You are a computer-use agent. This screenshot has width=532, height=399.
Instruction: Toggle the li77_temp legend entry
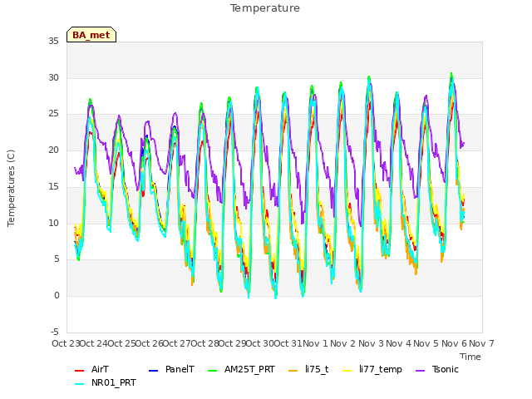click(372, 369)
